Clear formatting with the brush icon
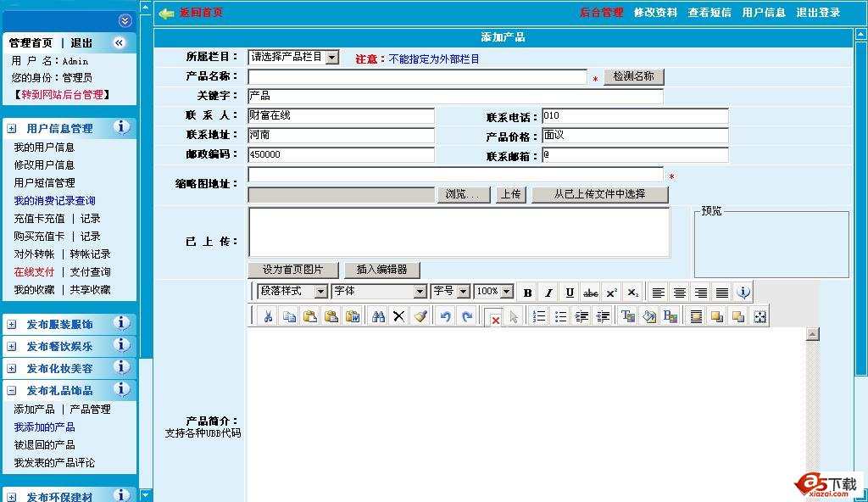 420,316
